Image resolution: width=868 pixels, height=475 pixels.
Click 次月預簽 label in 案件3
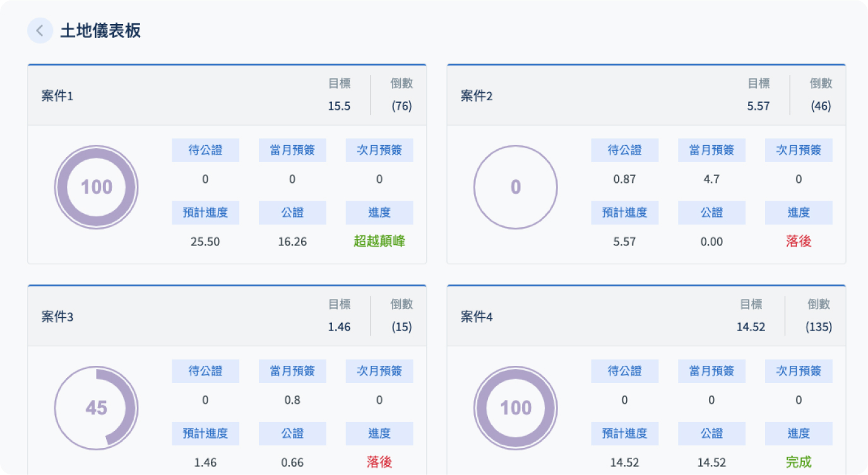[x=379, y=372]
